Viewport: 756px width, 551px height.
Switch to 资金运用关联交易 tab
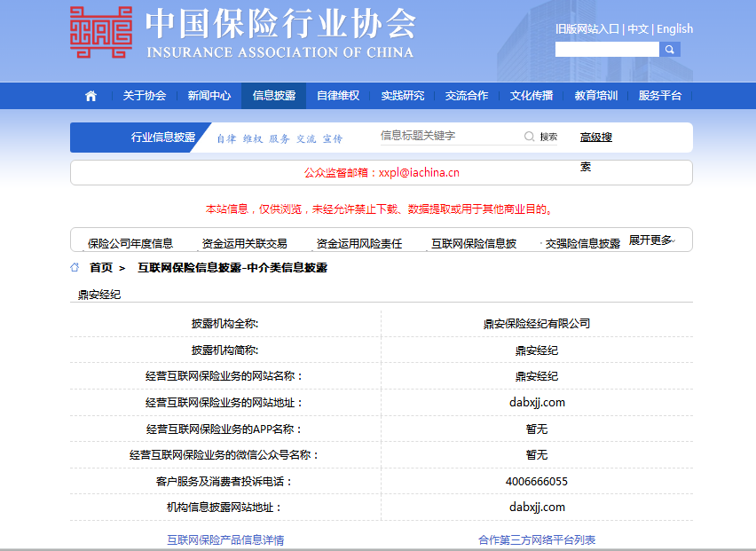244,243
